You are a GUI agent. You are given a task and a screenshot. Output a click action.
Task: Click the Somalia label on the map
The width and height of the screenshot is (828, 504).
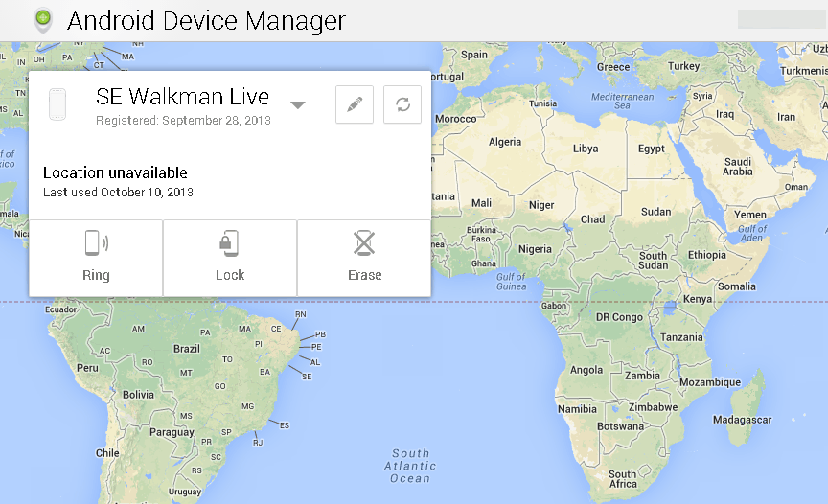[x=737, y=286]
